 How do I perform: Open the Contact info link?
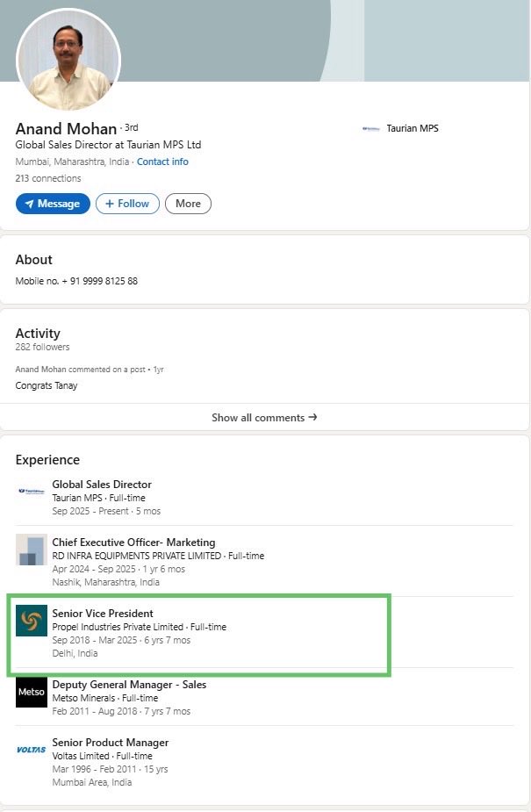162,162
